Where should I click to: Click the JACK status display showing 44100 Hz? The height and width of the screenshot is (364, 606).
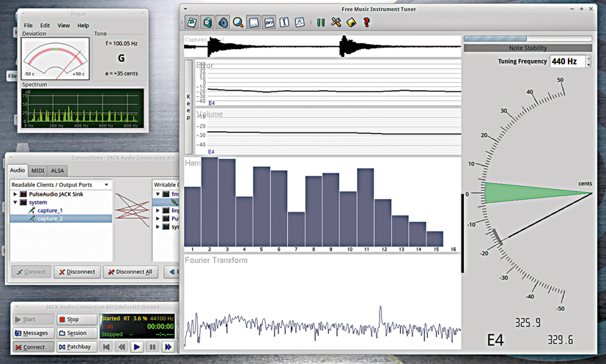click(138, 326)
